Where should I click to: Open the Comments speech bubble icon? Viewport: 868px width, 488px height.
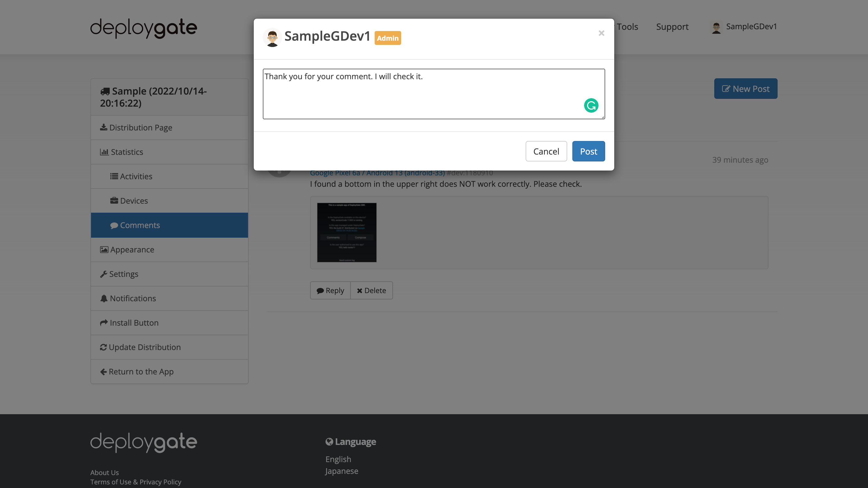point(115,225)
